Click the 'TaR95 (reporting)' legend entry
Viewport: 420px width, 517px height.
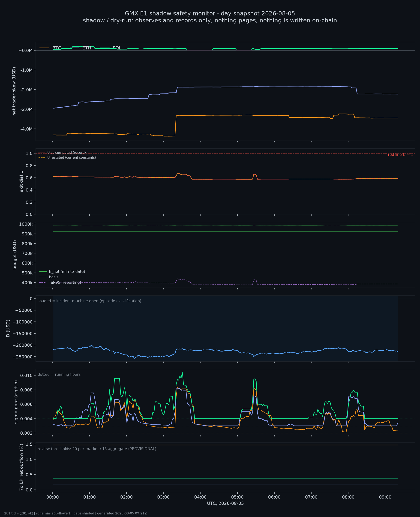tap(60, 282)
